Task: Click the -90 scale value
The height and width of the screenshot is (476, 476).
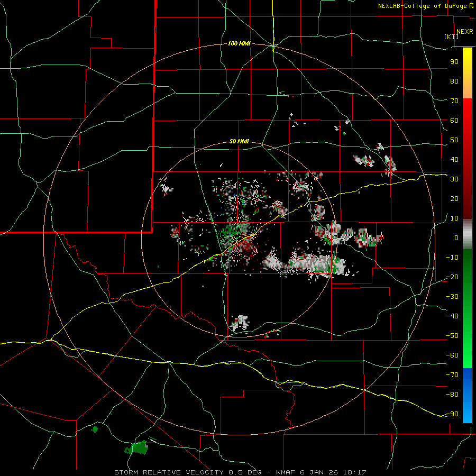Action: tap(452, 414)
